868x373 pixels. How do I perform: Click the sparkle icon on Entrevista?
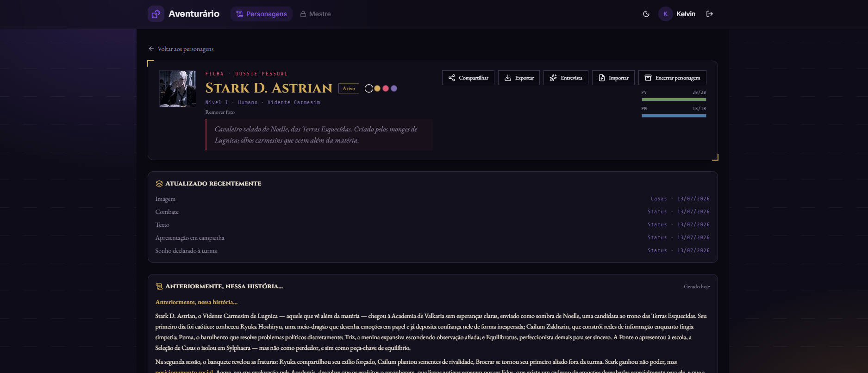(x=553, y=78)
